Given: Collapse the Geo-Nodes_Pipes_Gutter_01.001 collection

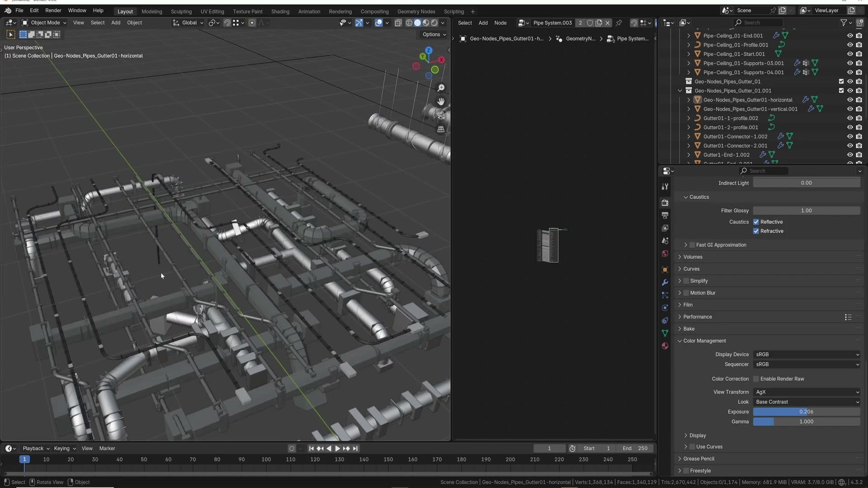Looking at the screenshot, I should click(680, 91).
